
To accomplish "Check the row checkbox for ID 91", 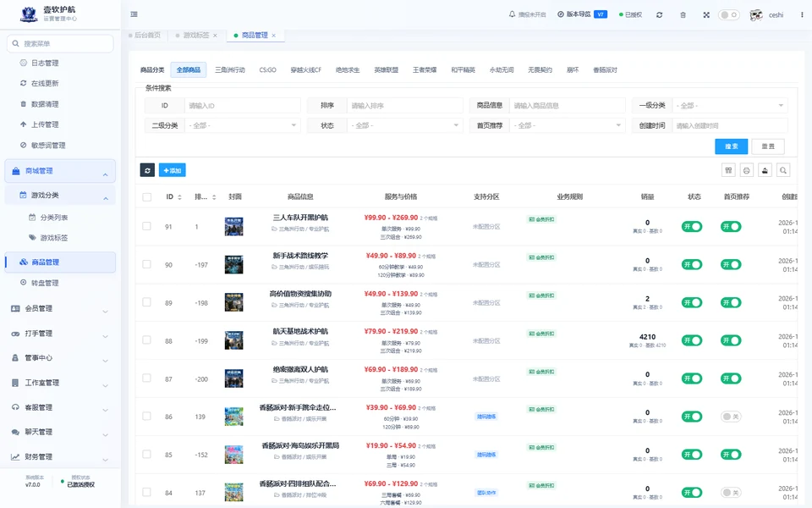I will 147,227.
